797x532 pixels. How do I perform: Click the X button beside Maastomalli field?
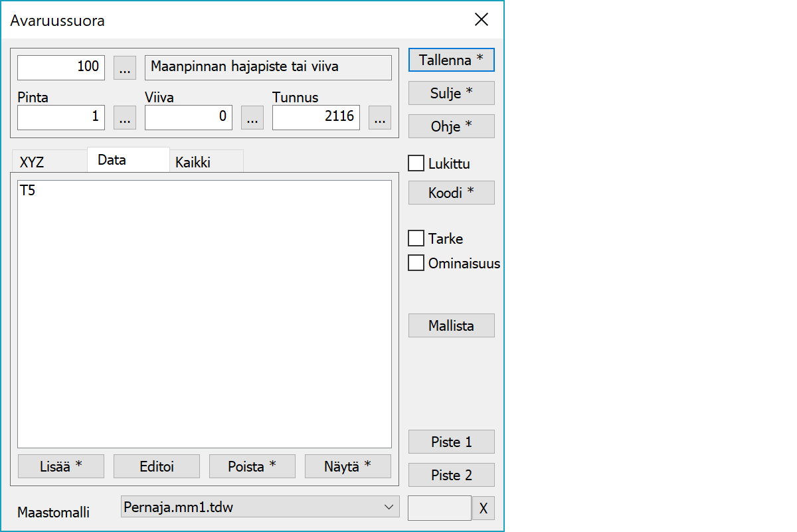(x=484, y=508)
